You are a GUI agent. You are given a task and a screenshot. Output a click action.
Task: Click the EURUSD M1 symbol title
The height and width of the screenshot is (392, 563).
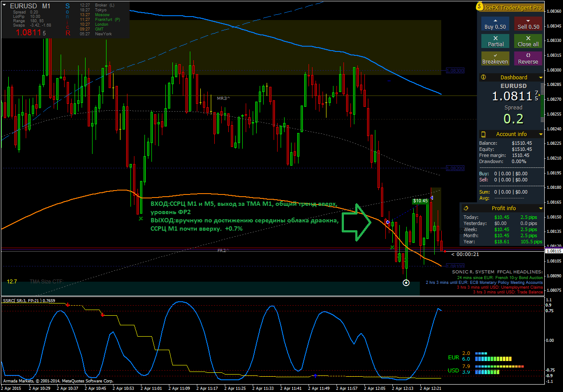point(30,6)
